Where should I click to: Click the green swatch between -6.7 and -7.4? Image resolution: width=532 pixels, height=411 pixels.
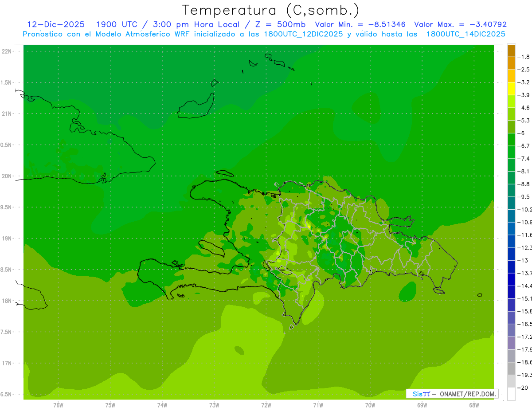click(511, 152)
